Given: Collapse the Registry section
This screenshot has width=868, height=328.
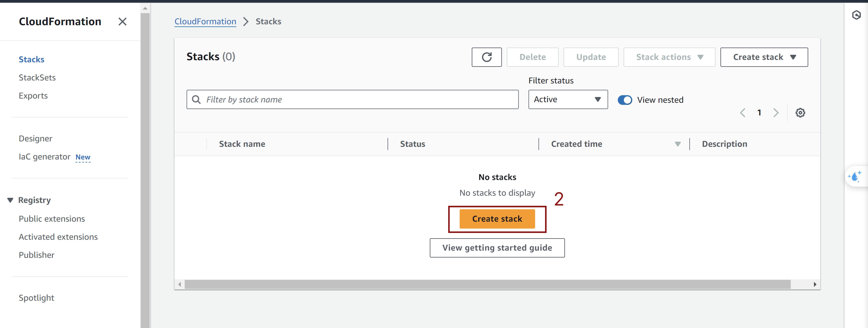Looking at the screenshot, I should tap(10, 200).
